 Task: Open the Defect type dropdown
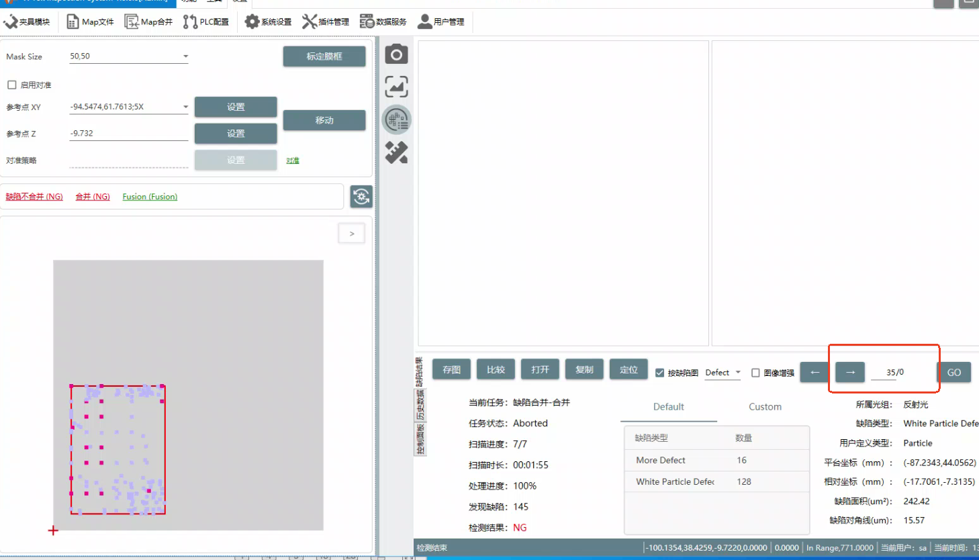[x=738, y=373]
